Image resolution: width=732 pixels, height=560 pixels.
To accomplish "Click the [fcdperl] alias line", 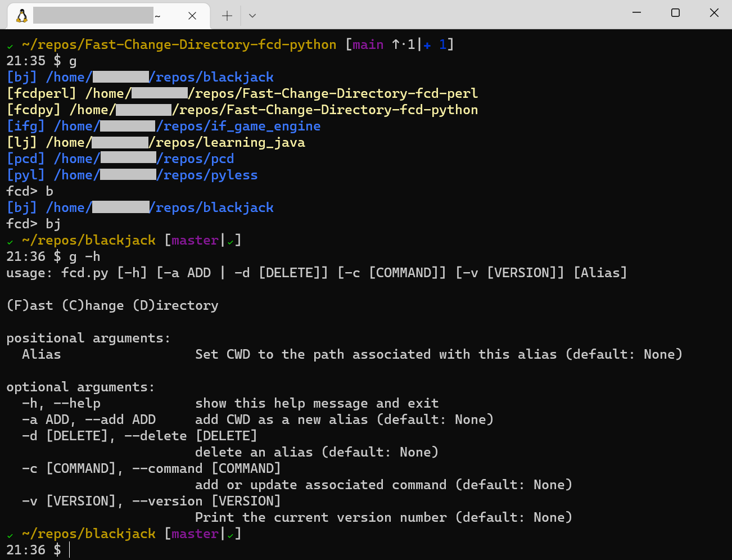I will point(242,93).
